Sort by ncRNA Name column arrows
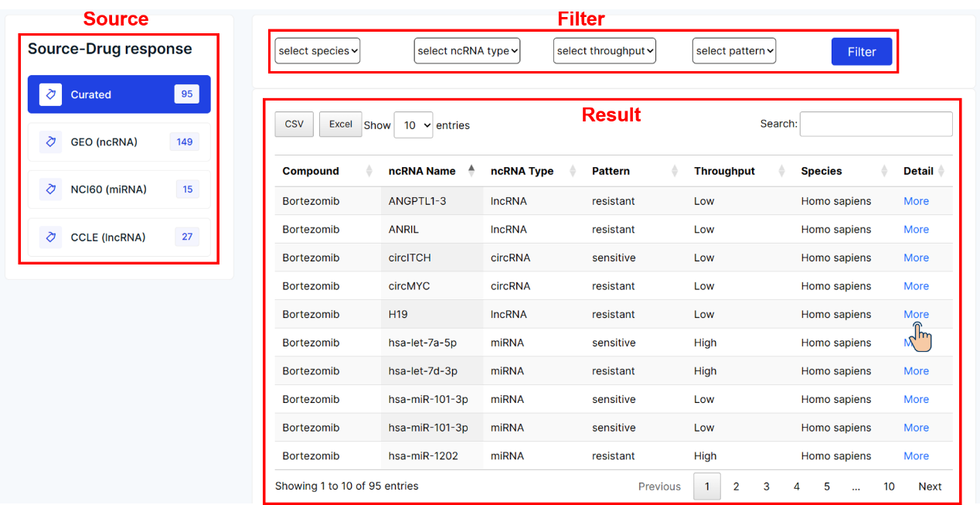 pos(471,171)
